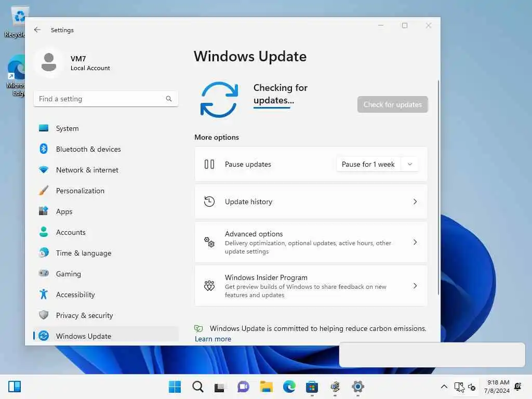Click the VM7 Local Account name
The image size is (532, 399).
[x=90, y=63]
